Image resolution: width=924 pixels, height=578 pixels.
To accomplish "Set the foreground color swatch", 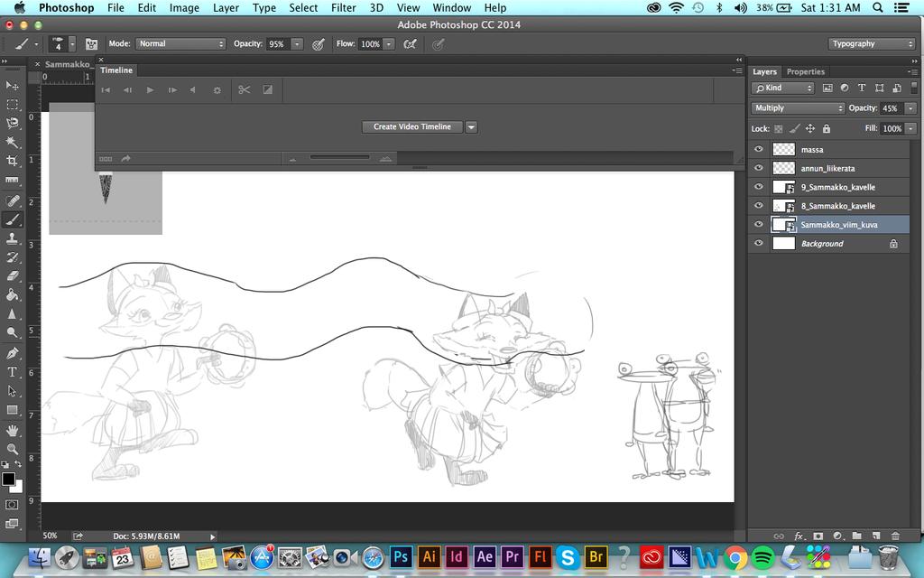I will (8, 479).
